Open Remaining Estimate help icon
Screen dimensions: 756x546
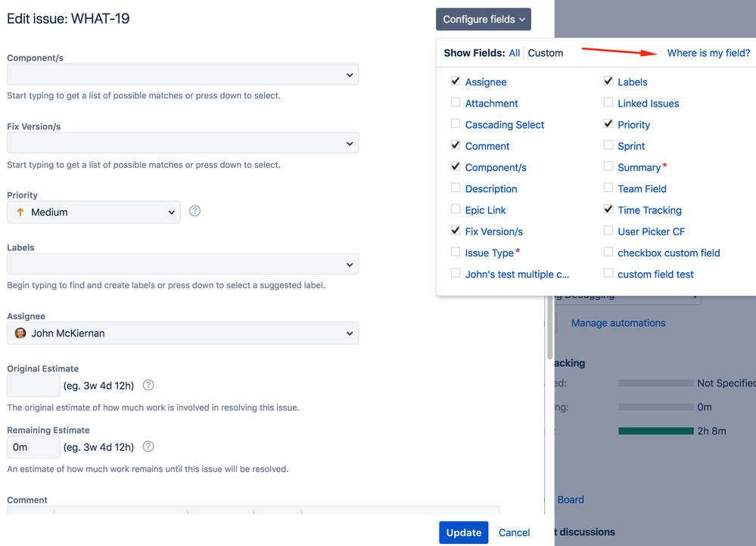pyautogui.click(x=148, y=447)
